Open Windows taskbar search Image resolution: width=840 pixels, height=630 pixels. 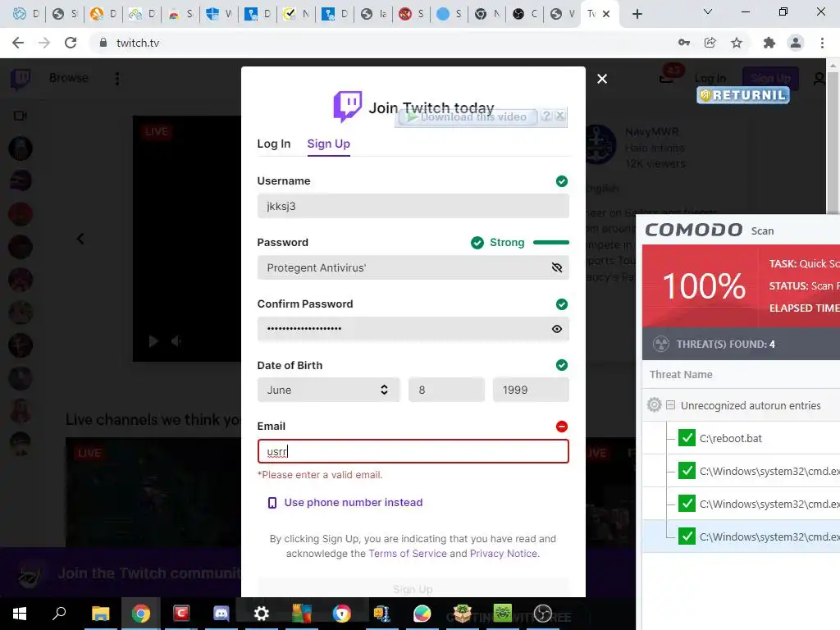[x=59, y=614]
